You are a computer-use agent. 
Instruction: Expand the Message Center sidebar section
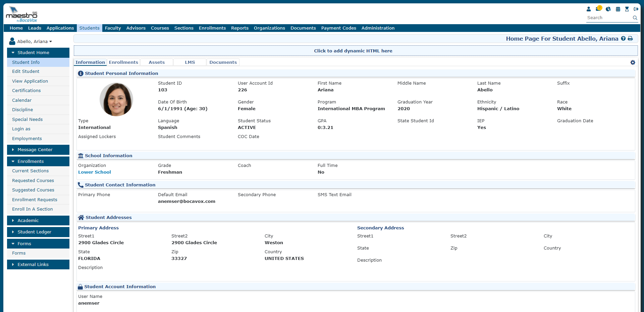pos(38,150)
